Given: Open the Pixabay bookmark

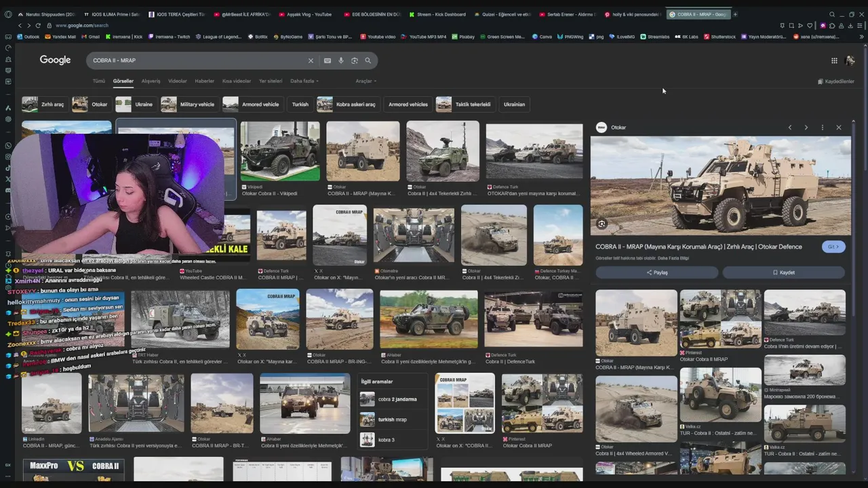Looking at the screenshot, I should pyautogui.click(x=463, y=37).
